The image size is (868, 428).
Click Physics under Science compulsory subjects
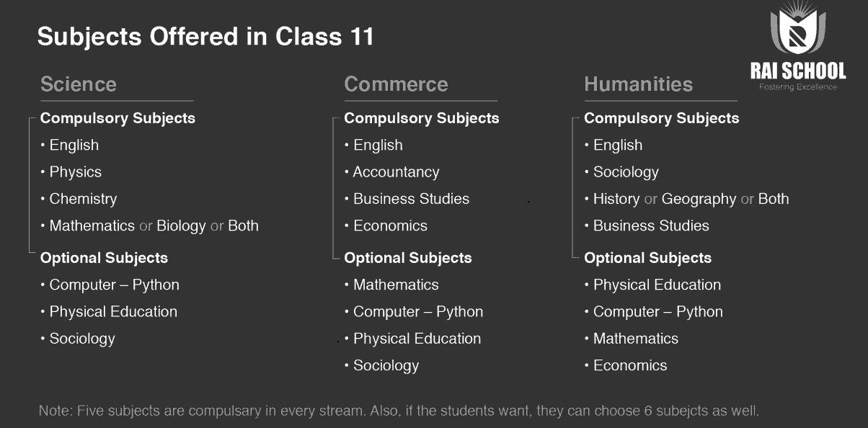coord(75,172)
